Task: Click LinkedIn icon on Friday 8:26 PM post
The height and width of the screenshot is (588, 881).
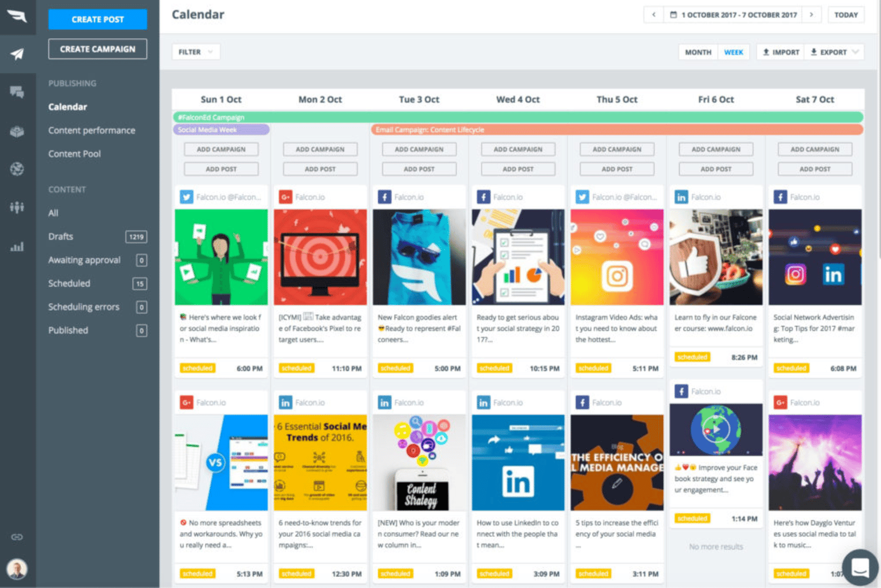Action: pyautogui.click(x=681, y=197)
